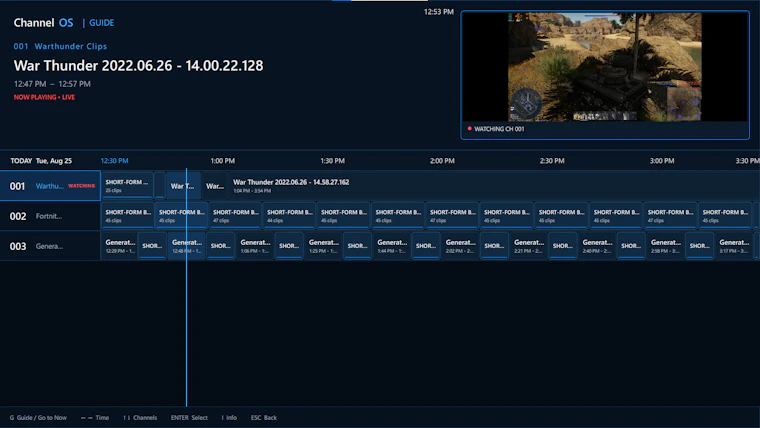Open the 44 clips SHORT-FORM block on channel 002
The image size is (760, 428).
[289, 216]
